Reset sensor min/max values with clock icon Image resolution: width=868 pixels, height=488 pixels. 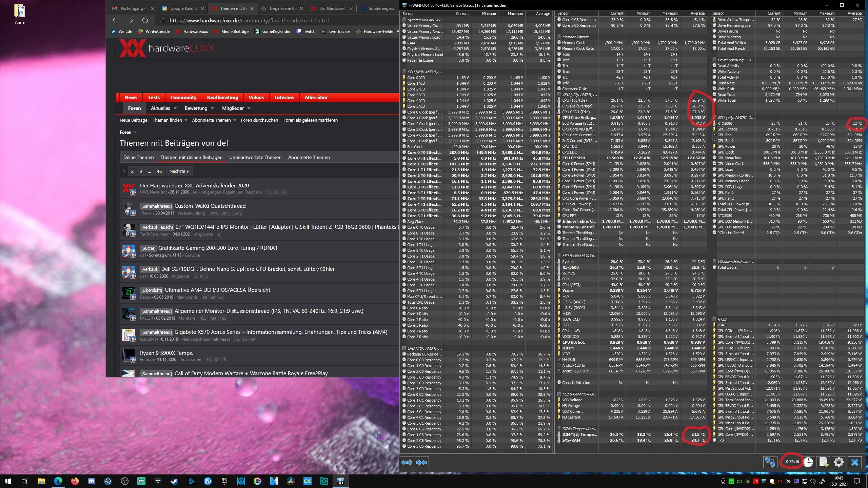point(808,462)
